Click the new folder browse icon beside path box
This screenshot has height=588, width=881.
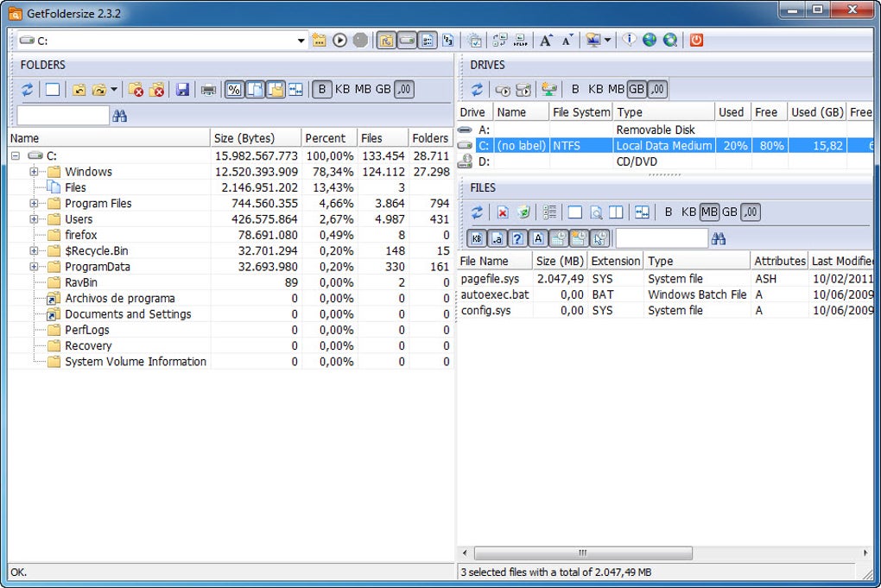click(319, 41)
